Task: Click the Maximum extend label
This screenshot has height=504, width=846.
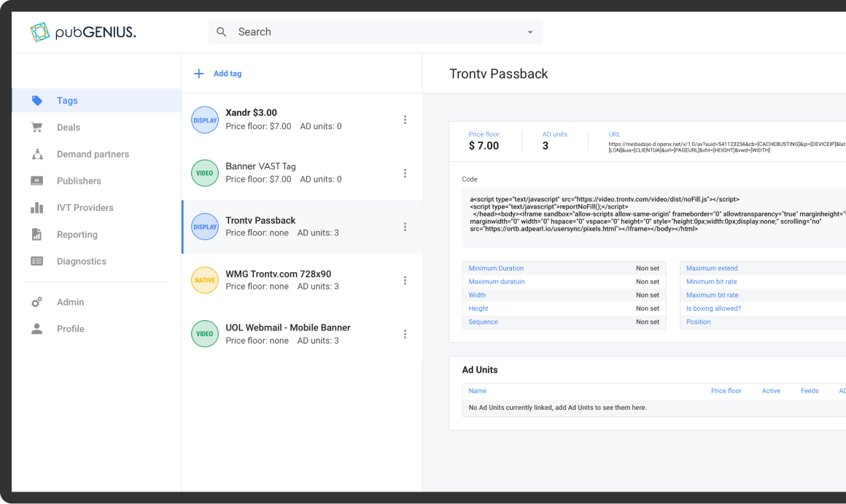Action: tap(712, 268)
